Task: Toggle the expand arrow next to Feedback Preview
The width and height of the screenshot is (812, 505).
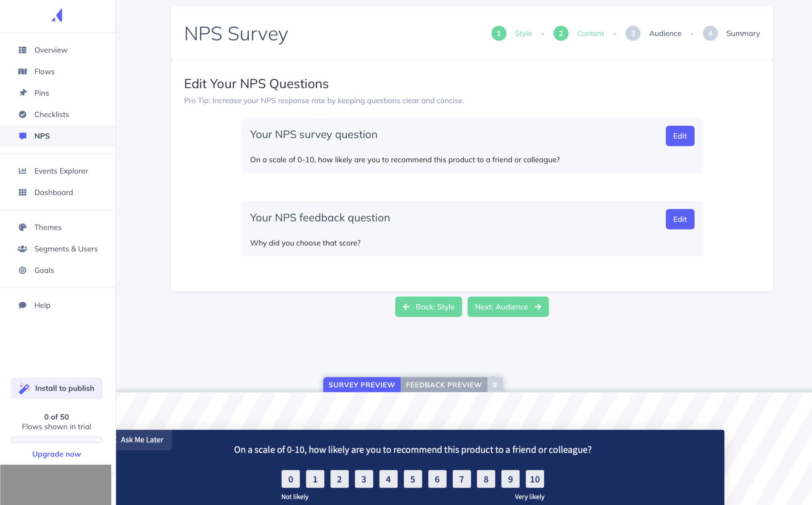Action: 495,384
